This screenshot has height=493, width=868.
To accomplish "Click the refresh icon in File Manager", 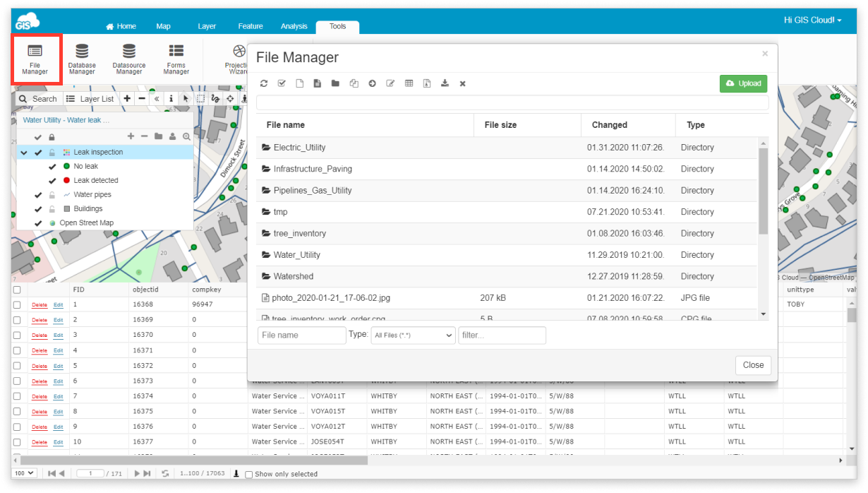I will pos(264,83).
